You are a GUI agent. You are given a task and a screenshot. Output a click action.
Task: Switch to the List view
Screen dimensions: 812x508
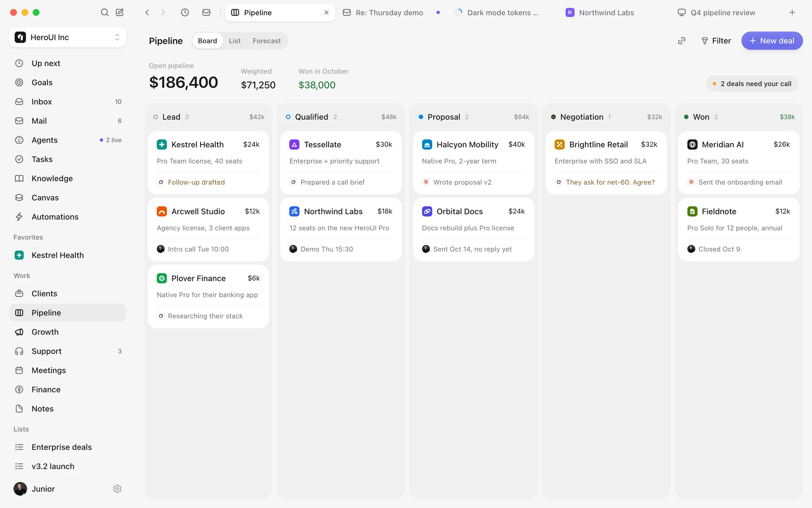(x=235, y=41)
